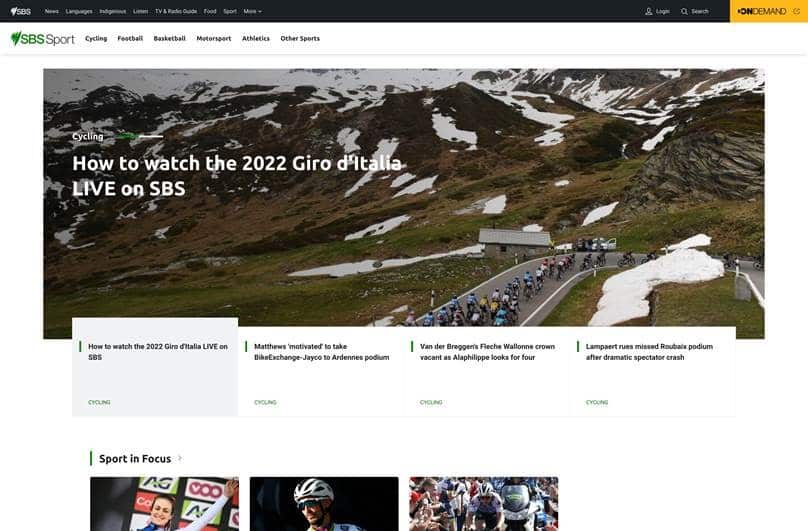Click the arrow next to Sport in Focus
This screenshot has width=808, height=531.
[x=180, y=458]
